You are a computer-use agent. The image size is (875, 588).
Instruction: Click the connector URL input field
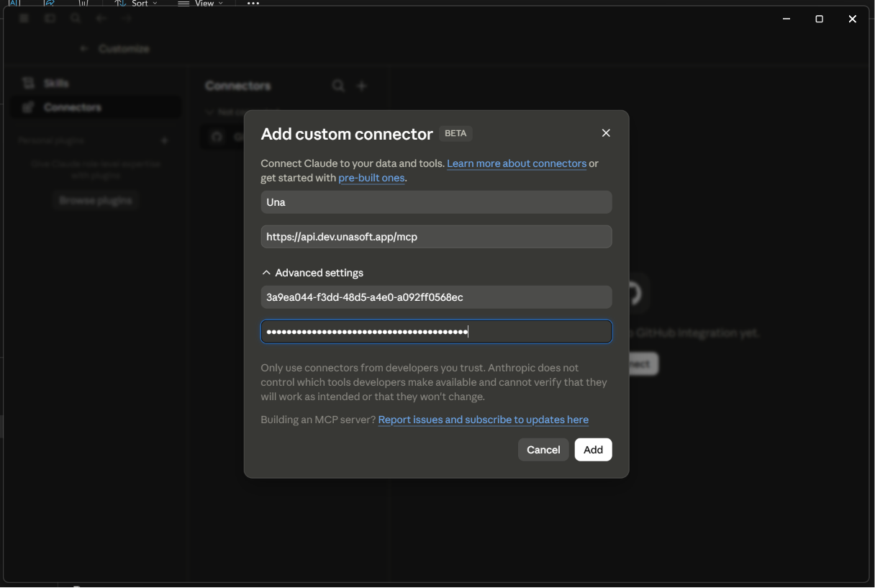pos(436,237)
